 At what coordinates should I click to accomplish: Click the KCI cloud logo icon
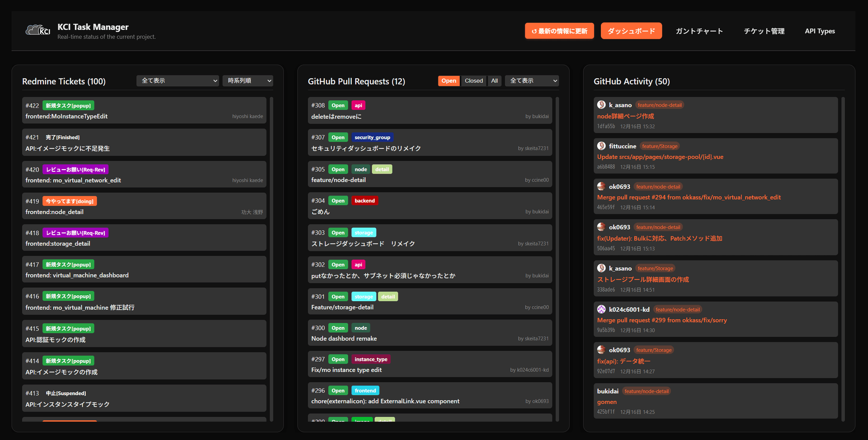pos(38,30)
